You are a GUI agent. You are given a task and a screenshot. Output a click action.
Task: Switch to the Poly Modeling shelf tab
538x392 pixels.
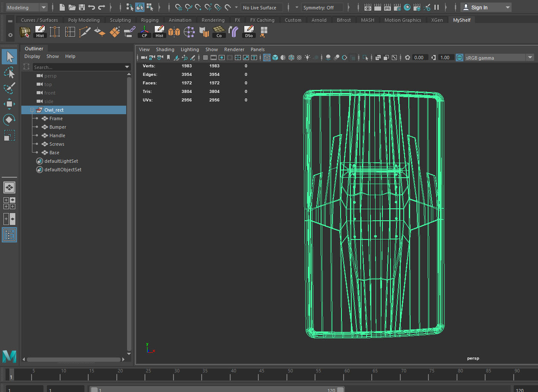coord(84,20)
